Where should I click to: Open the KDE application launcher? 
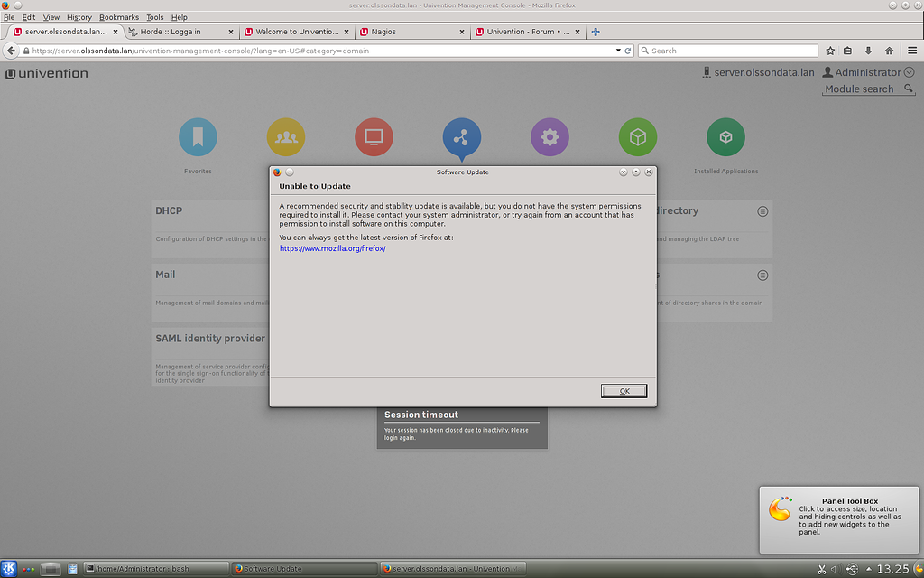(x=9, y=568)
